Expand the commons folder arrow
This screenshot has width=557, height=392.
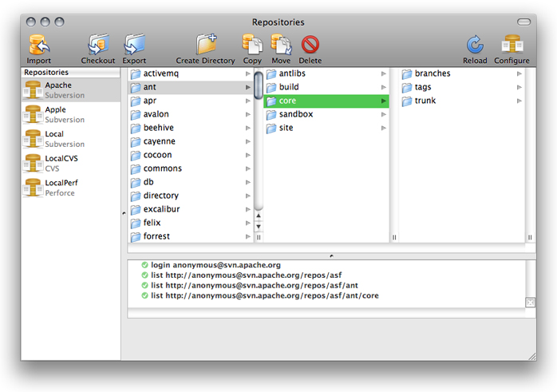pyautogui.click(x=248, y=169)
